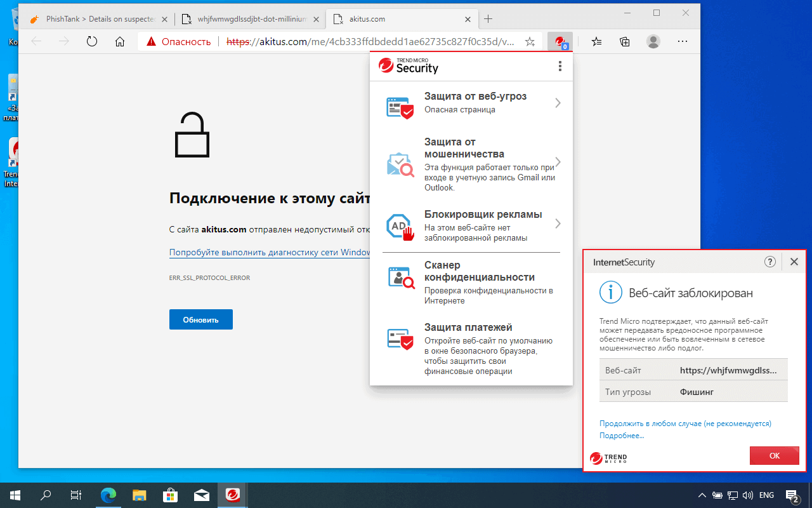812x508 pixels.
Task: Open the Сканер конфиденциальности item
Action: 471,282
